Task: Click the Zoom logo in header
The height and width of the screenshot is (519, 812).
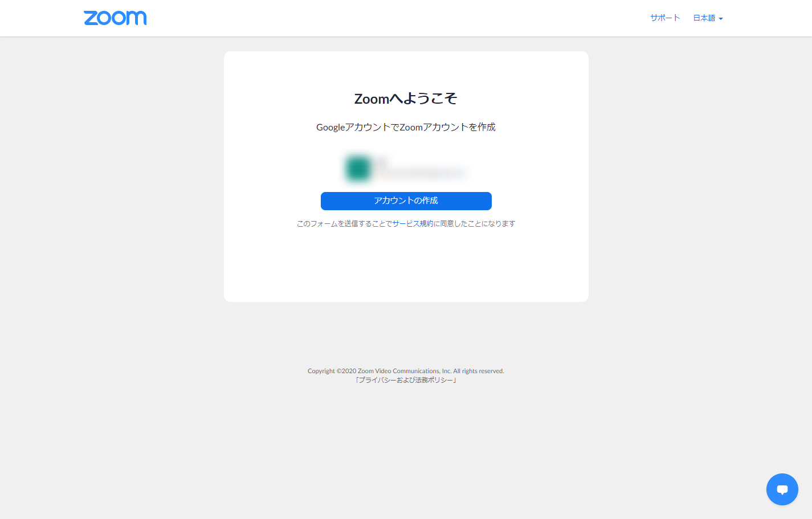Action: coord(115,18)
